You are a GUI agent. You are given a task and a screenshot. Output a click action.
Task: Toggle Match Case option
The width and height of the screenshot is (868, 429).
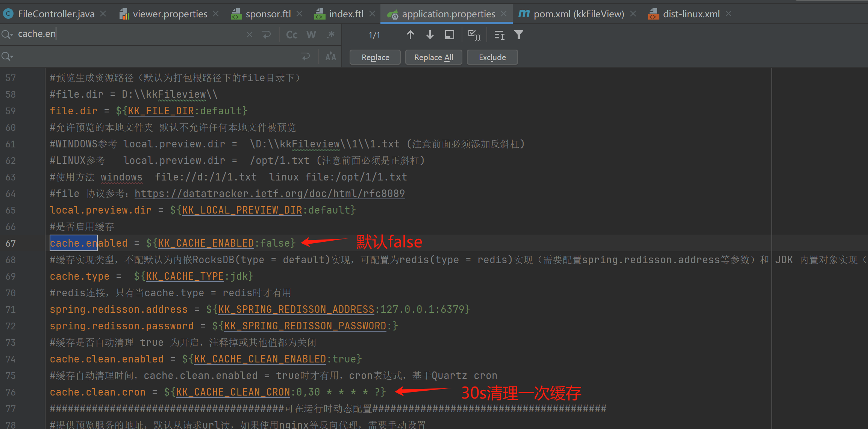coord(292,35)
